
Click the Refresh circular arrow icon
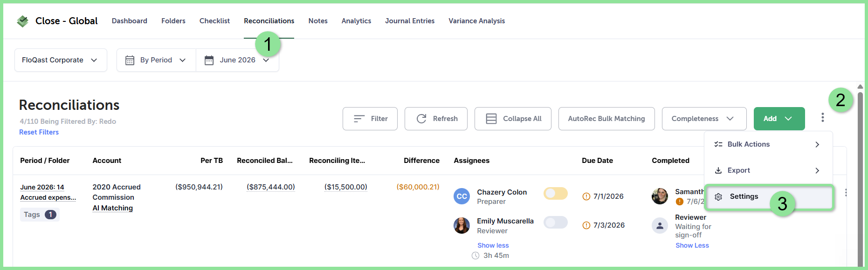pos(421,119)
